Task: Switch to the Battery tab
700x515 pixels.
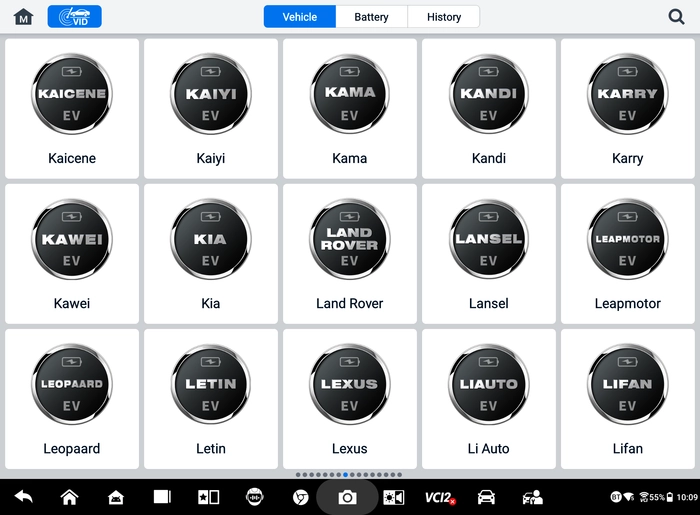Action: tap(371, 17)
